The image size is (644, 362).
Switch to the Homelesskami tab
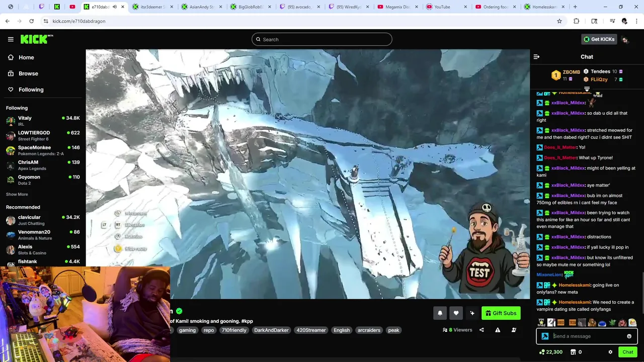click(x=543, y=7)
